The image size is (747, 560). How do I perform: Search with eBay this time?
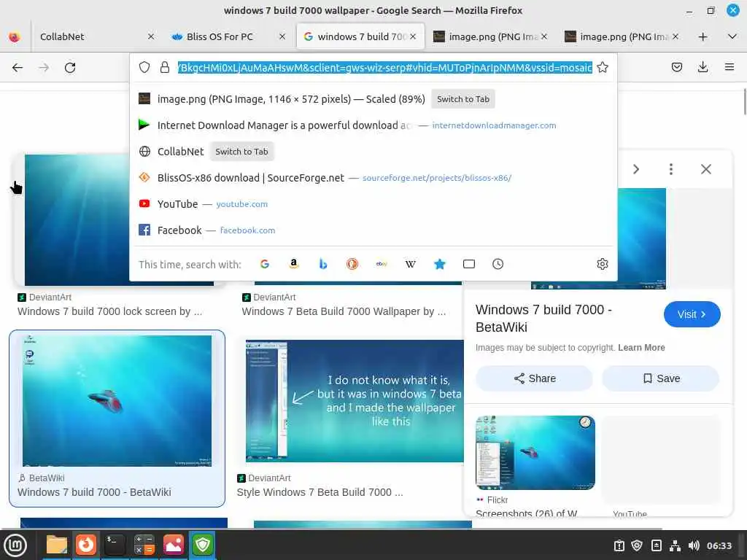(381, 264)
